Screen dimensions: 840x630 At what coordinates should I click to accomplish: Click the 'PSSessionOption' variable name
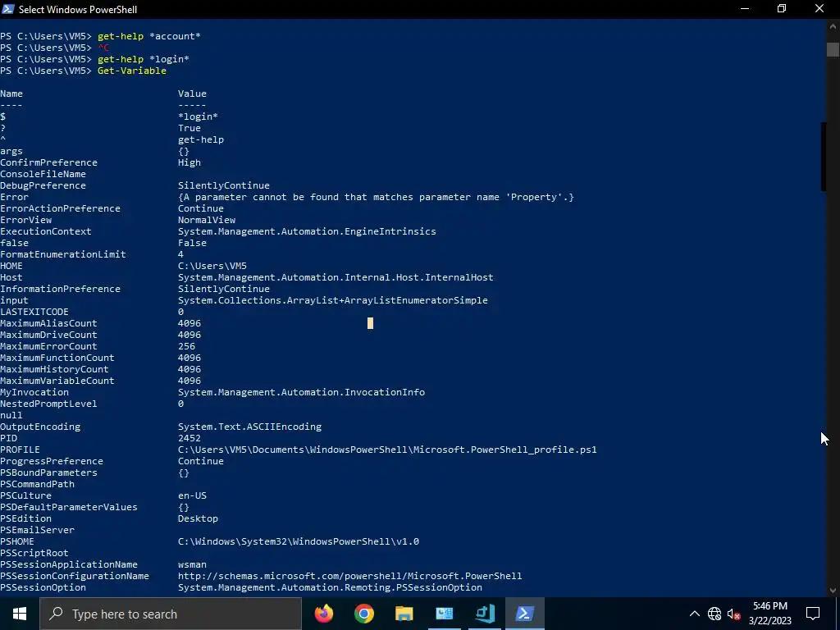pos(43,587)
